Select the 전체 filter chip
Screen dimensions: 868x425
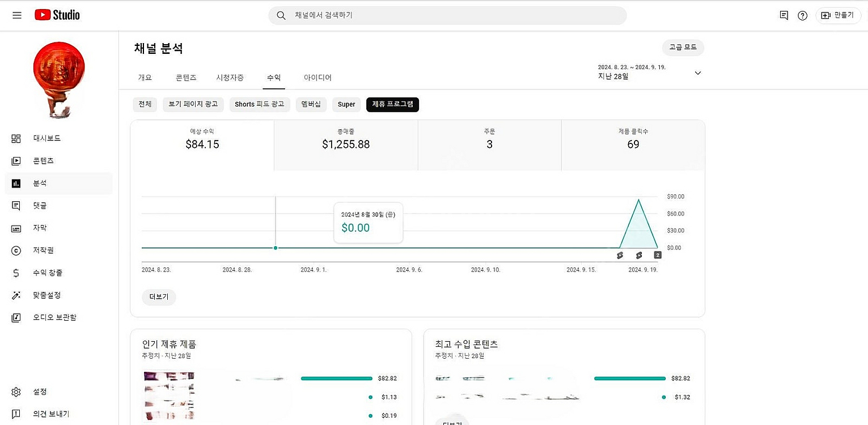pyautogui.click(x=145, y=104)
